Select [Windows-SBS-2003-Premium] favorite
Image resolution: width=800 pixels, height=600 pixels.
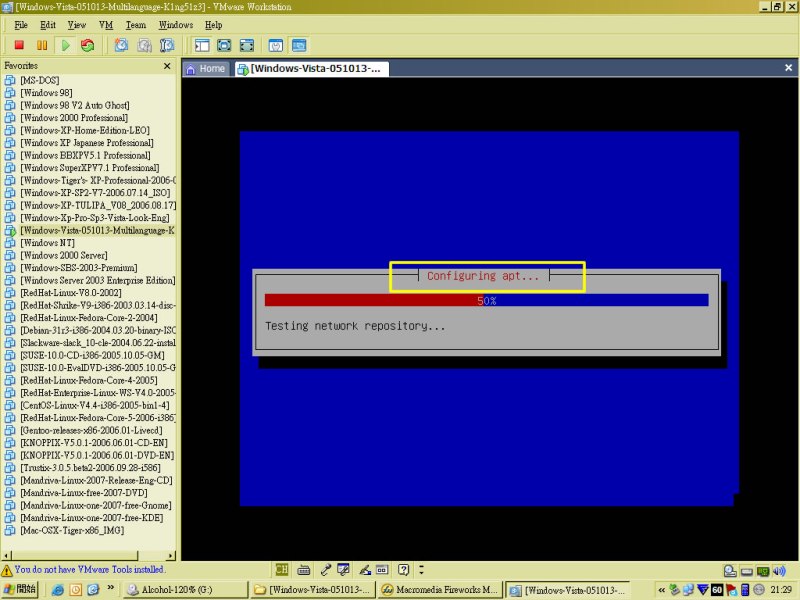(79, 268)
